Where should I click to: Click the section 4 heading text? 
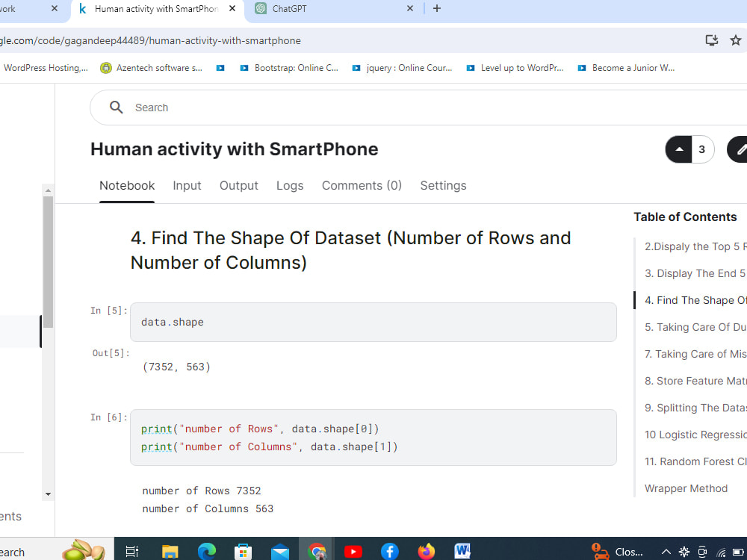coord(350,250)
